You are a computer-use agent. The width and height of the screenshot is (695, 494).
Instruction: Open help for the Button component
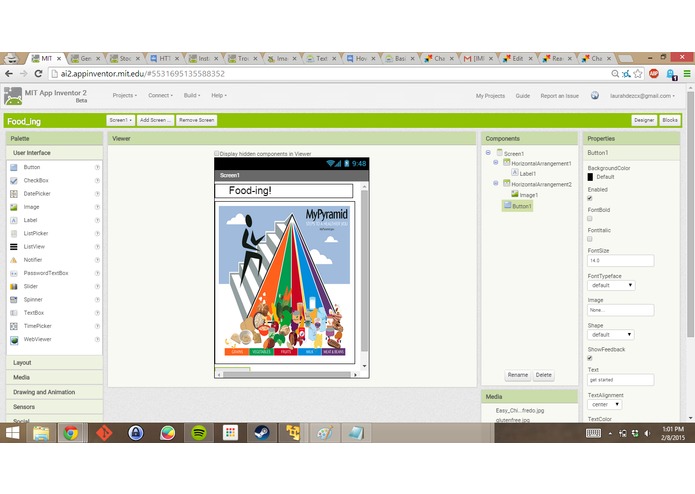click(x=97, y=167)
